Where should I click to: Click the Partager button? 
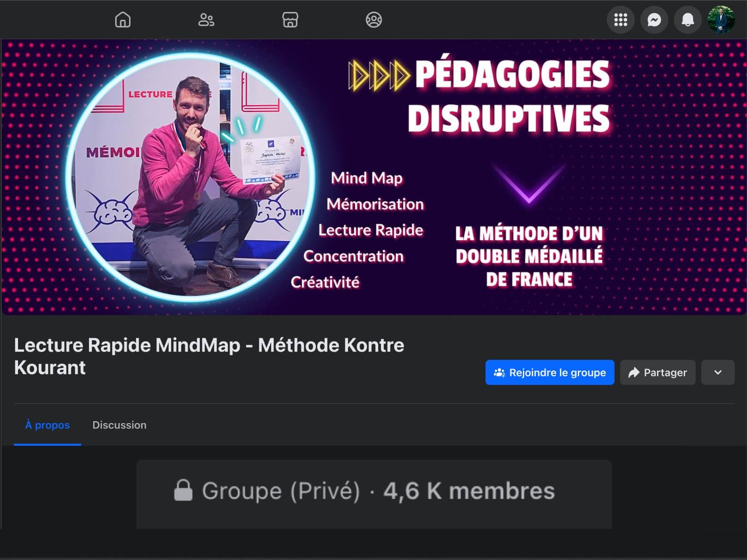(x=658, y=372)
